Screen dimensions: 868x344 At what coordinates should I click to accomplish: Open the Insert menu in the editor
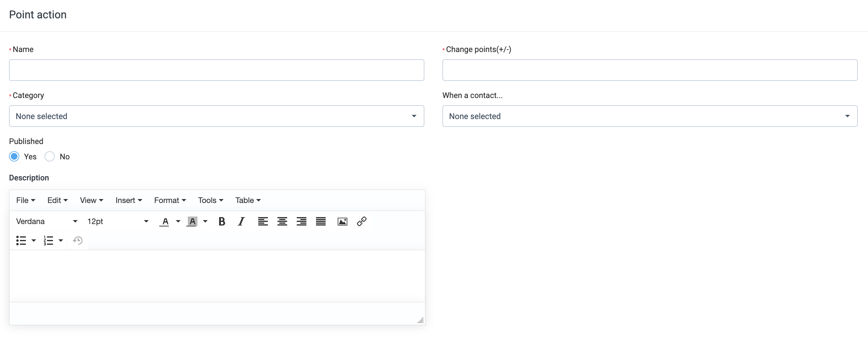point(129,200)
